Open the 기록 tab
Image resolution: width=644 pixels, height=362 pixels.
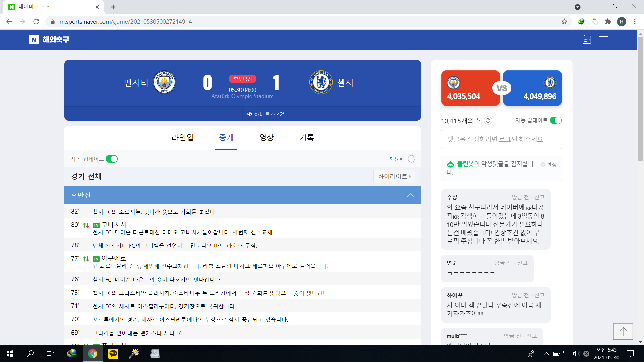(307, 137)
